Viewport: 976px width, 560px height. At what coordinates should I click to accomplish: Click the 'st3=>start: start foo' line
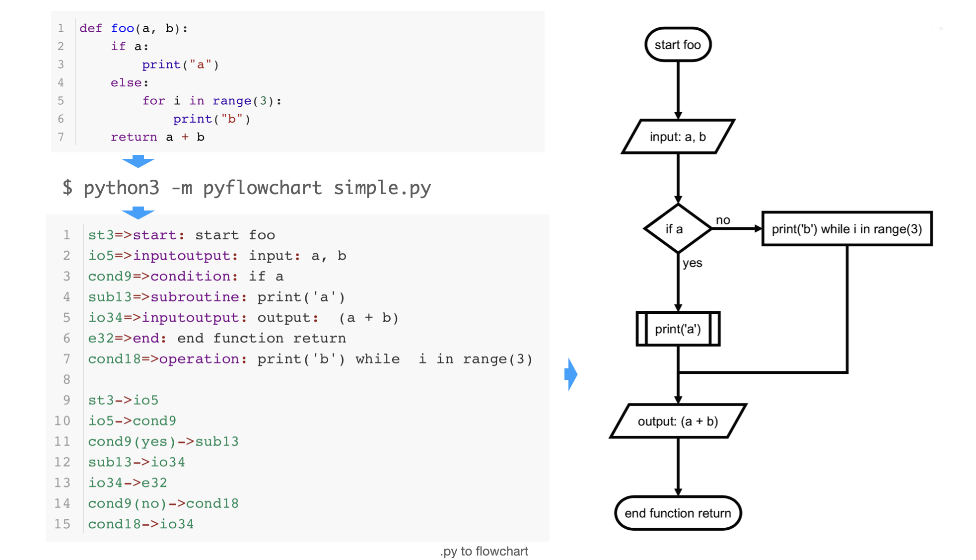181,235
